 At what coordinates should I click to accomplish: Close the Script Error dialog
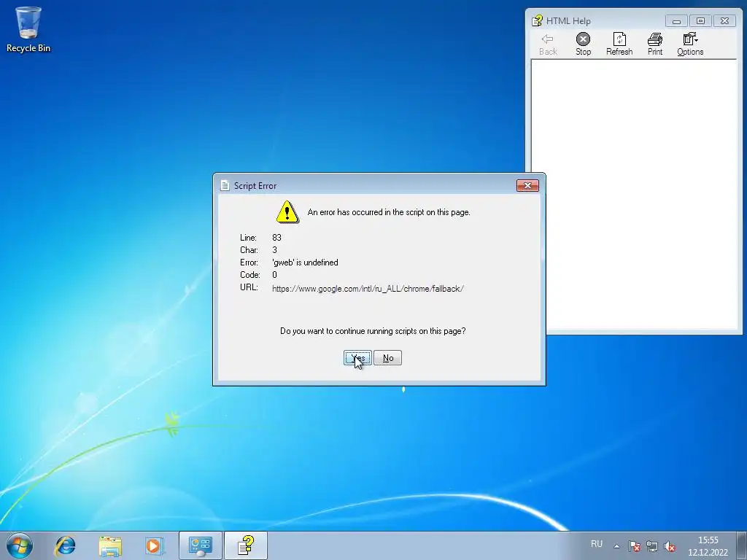527,186
